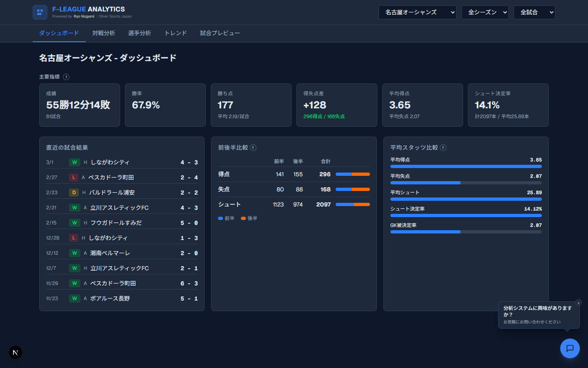
Task: Click the 平均失点 progress bar
Action: pos(466,183)
